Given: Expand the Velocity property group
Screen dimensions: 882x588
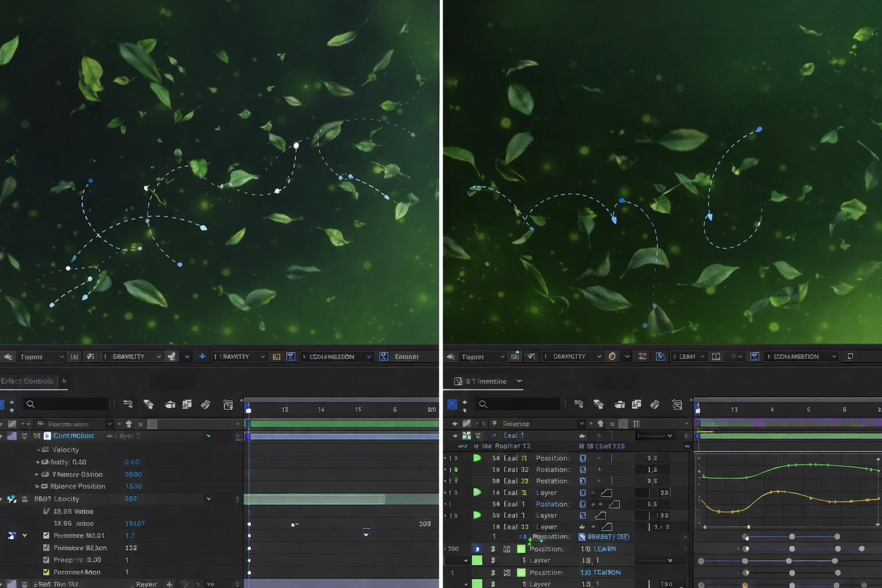Looking at the screenshot, I should point(38,450).
